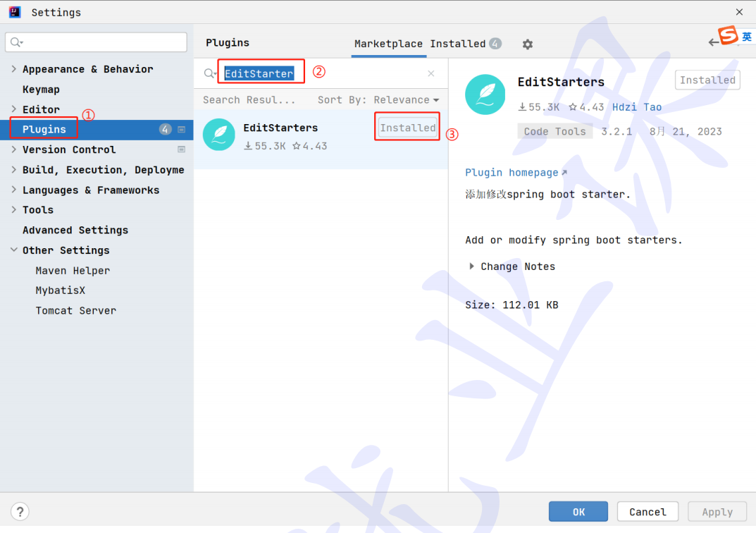756x533 pixels.
Task: Open the help question mark button
Action: pos(20,511)
